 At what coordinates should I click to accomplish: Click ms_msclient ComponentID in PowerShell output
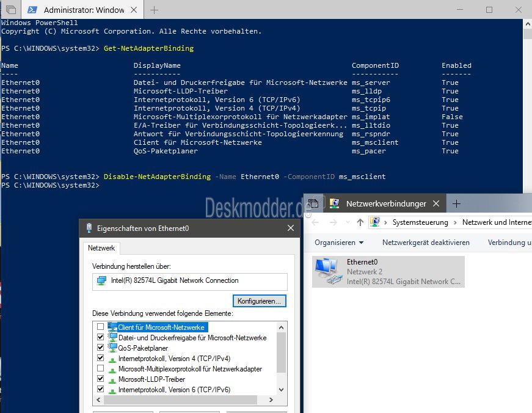coord(375,142)
